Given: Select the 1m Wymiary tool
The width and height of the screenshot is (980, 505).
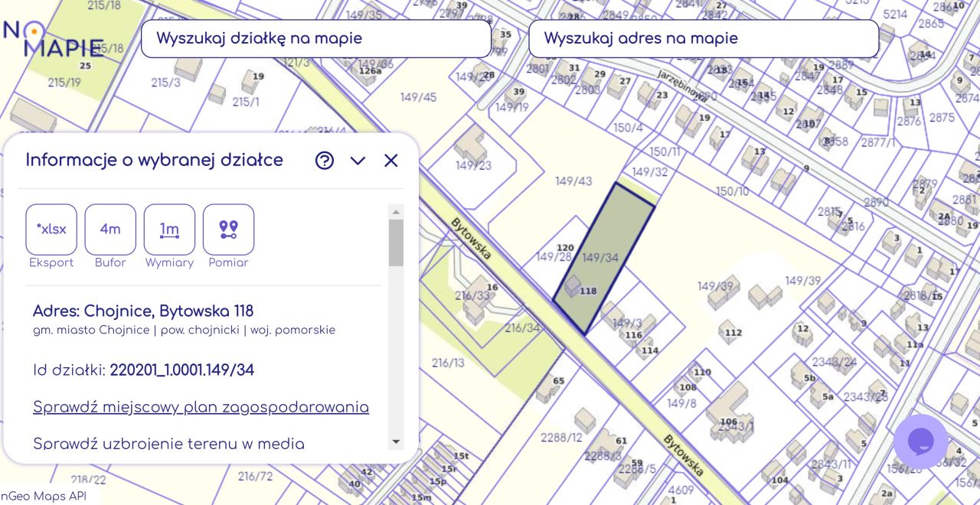Looking at the screenshot, I should [168, 230].
